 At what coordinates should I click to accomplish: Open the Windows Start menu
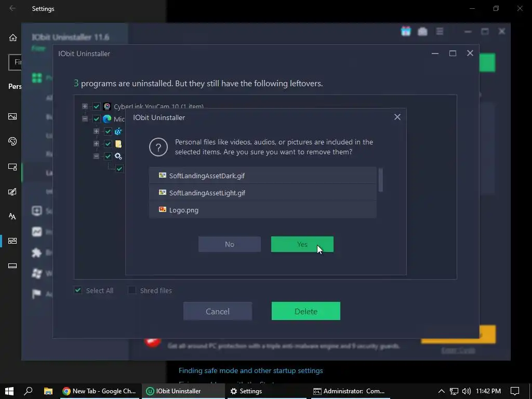(x=9, y=391)
